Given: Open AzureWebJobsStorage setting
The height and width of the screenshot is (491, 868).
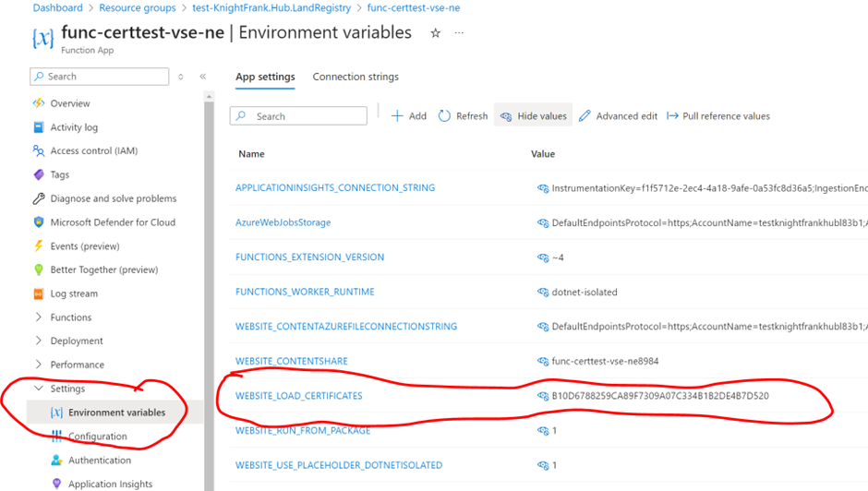Looking at the screenshot, I should point(283,222).
